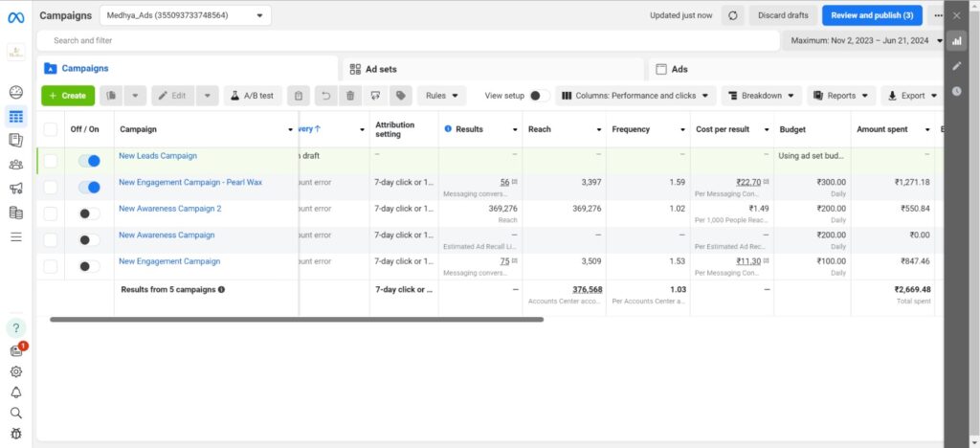Open the Medhya_Ads account selector dropdown
The width and height of the screenshot is (980, 448).
pyautogui.click(x=185, y=15)
